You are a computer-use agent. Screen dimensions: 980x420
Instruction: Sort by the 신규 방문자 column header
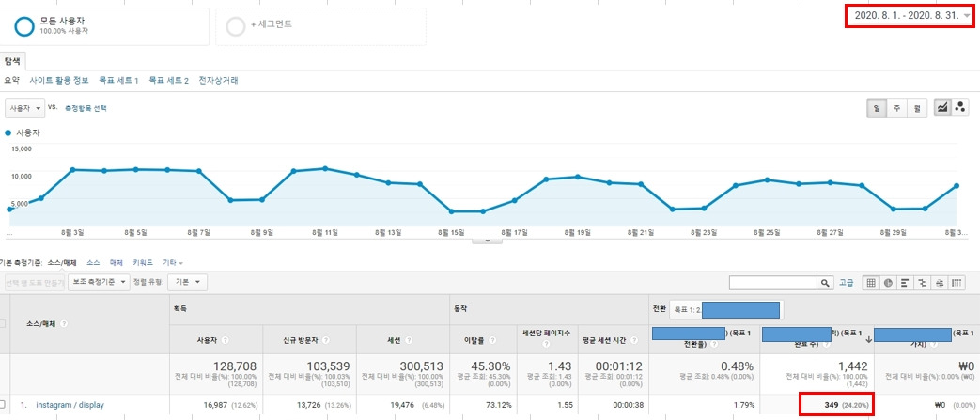coord(302,340)
